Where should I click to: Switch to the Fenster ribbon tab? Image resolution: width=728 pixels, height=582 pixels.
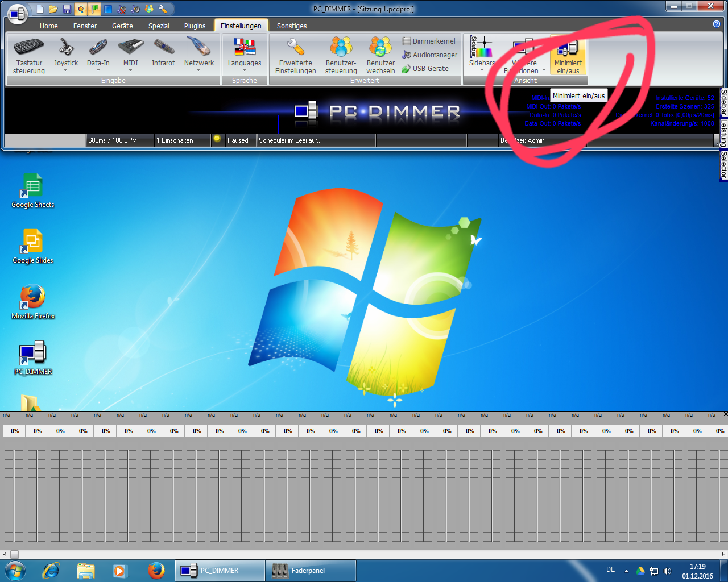point(85,26)
